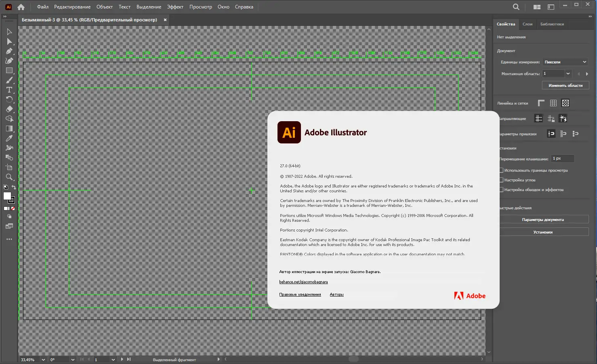
Task: Open the artboard navigation dropdown
Action: click(113, 360)
